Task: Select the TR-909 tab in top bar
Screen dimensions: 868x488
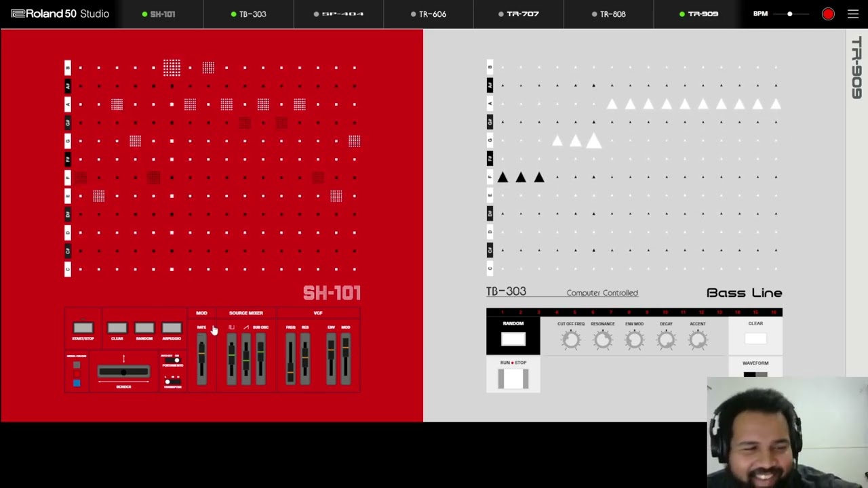Action: pos(698,14)
